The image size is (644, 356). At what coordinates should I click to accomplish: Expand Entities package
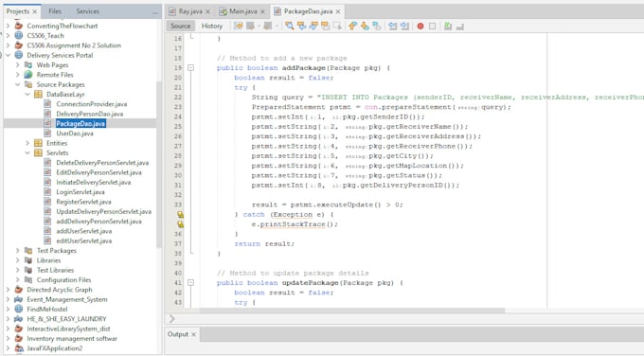click(27, 143)
